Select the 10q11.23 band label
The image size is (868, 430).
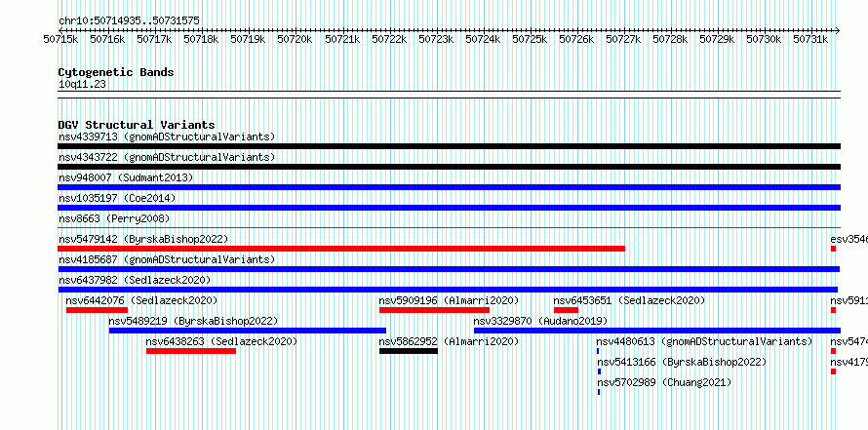pos(82,84)
